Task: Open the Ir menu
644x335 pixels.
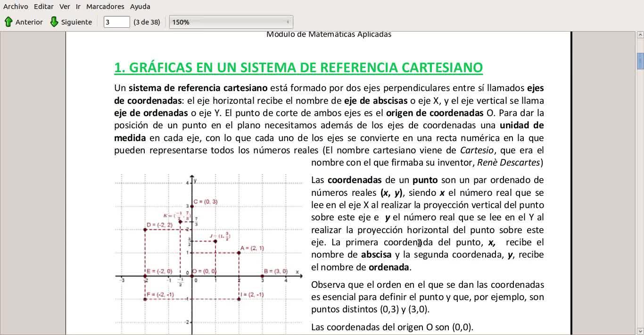Action: 78,7
